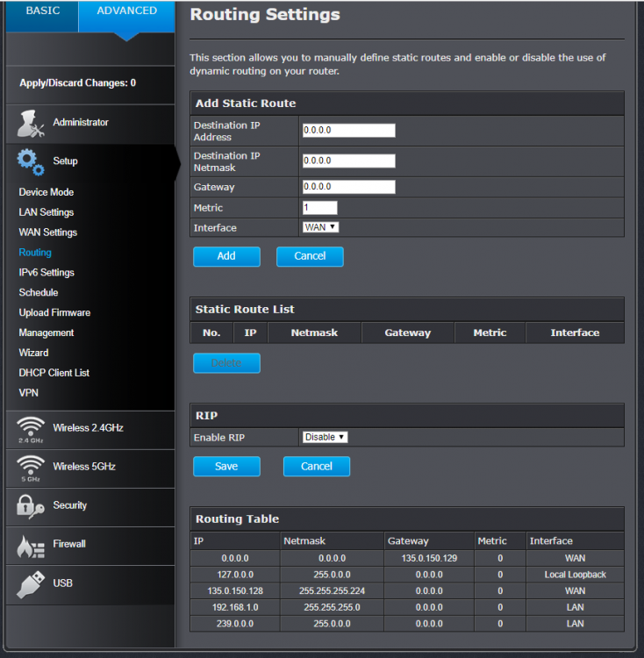Click the Interface header in Static Route List
Image resolution: width=644 pixels, height=658 pixels.
tap(575, 333)
